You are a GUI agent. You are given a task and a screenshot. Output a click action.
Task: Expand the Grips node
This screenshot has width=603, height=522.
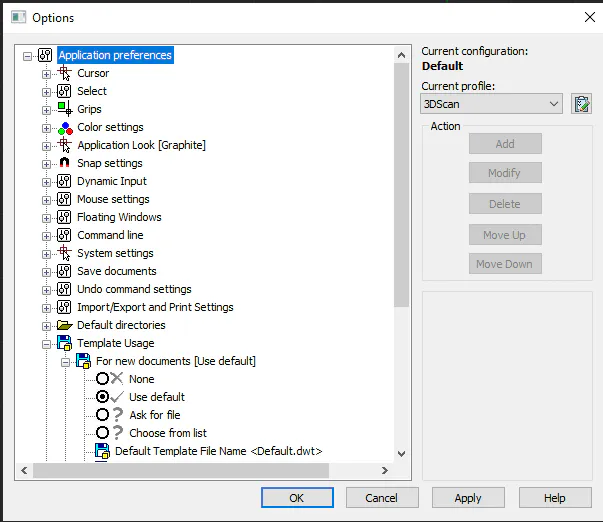click(46, 110)
